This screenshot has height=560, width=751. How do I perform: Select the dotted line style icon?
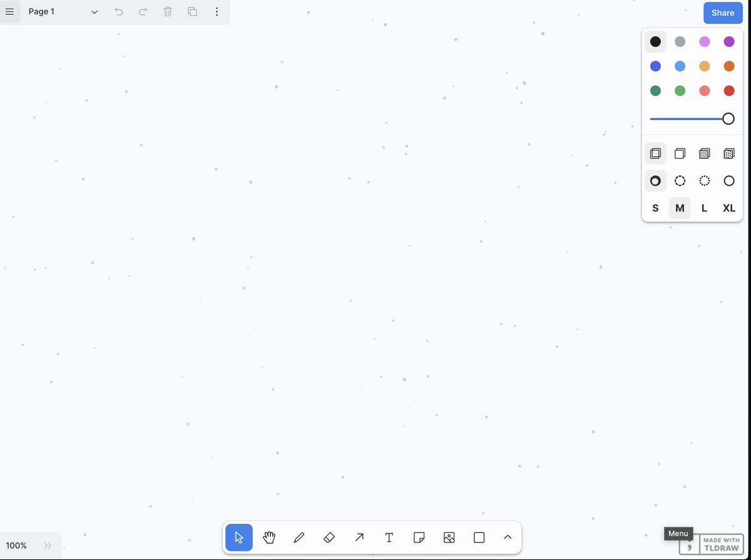(x=705, y=181)
